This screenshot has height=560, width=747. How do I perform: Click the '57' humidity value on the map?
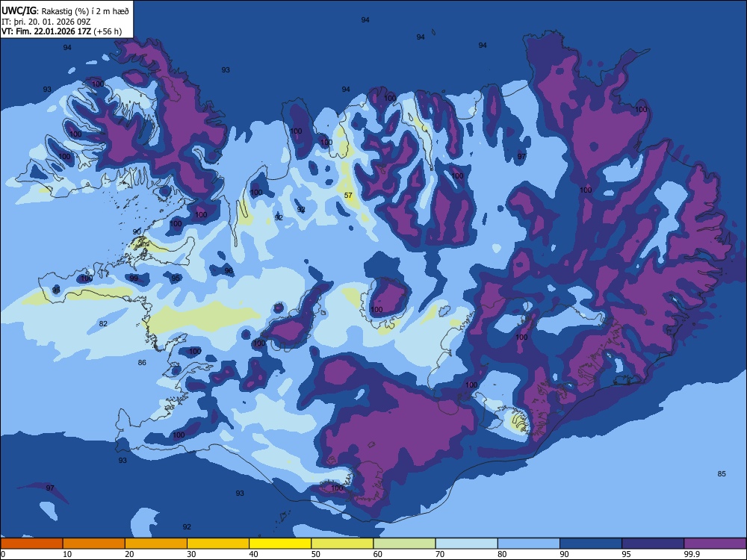pos(348,195)
